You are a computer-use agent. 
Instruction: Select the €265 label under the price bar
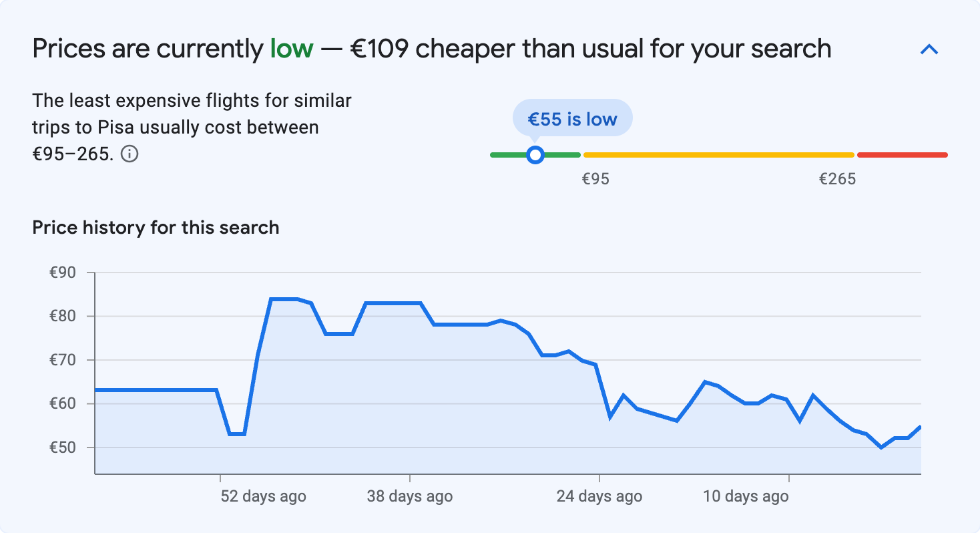pos(838,178)
